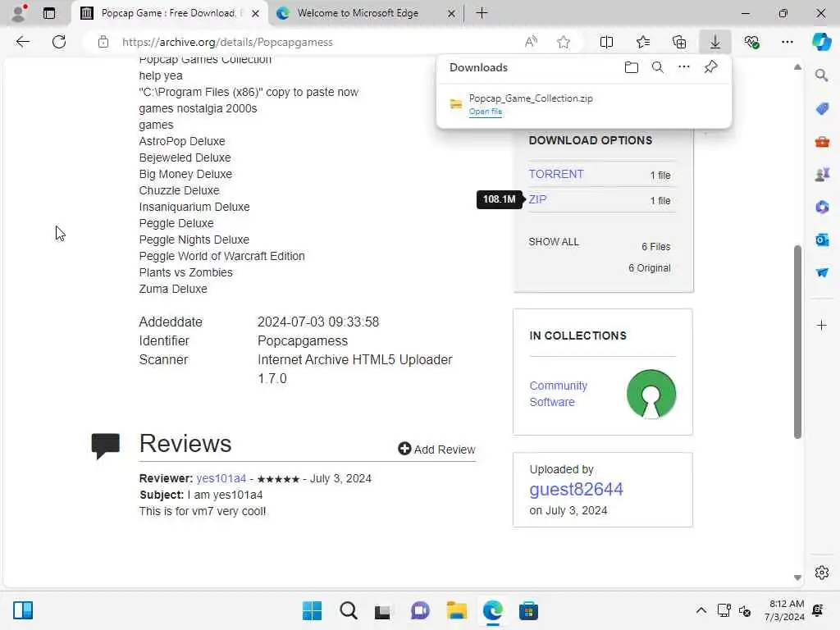
Task: Click the 6 Original files text
Action: pyautogui.click(x=650, y=268)
